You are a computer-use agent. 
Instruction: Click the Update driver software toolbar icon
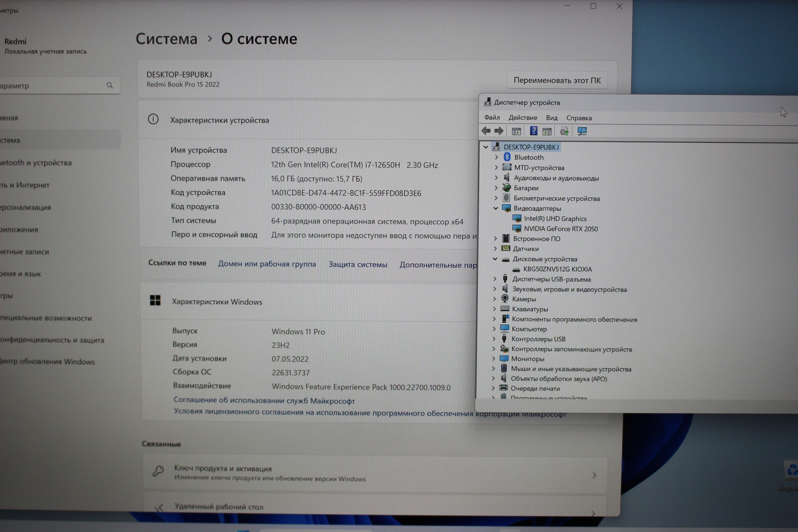coord(564,131)
